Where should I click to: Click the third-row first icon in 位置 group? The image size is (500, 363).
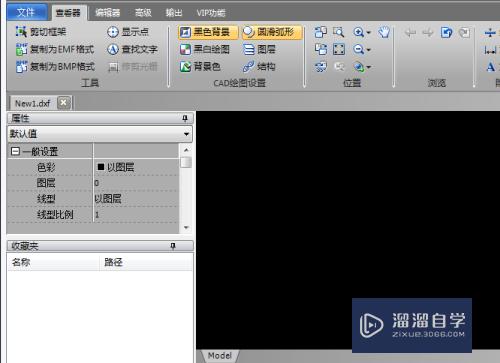coord(321,67)
